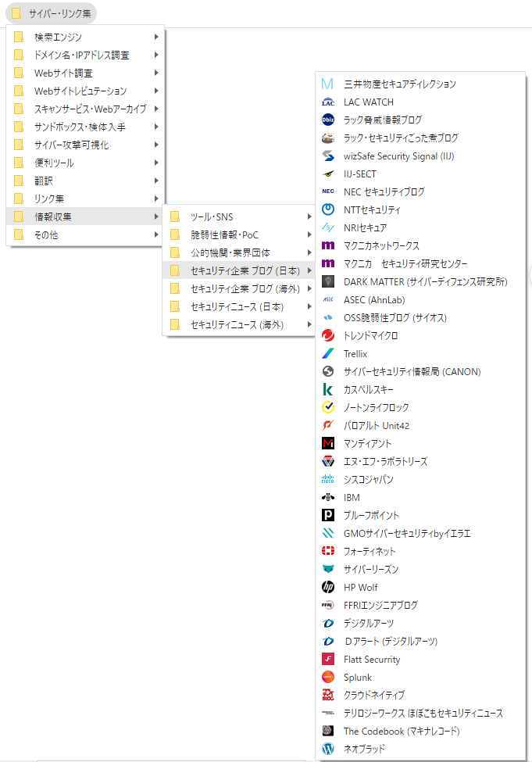Viewport: 532px width, 762px height.
Task: Click the サイバー・リンク集 bookmark folder button
Action: tap(51, 13)
